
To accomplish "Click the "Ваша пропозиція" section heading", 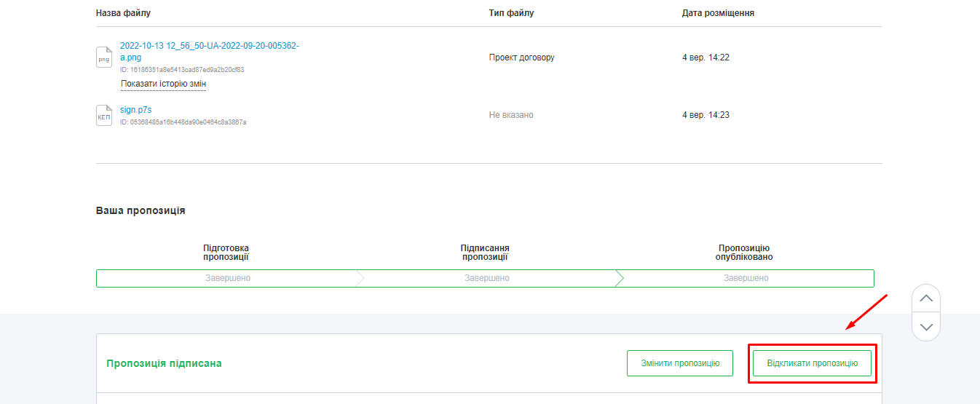I will 141,210.
